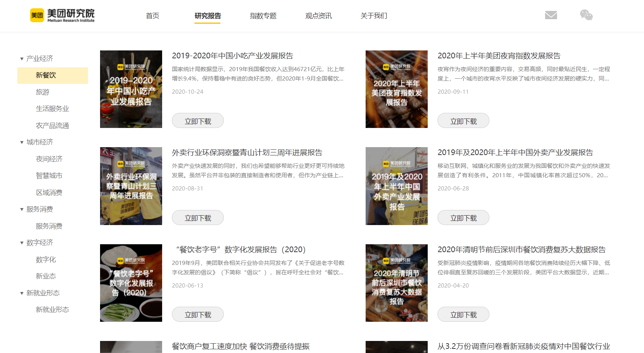Click the date 2020-04-20
Image resolution: width=644 pixels, height=353 pixels.
click(453, 286)
